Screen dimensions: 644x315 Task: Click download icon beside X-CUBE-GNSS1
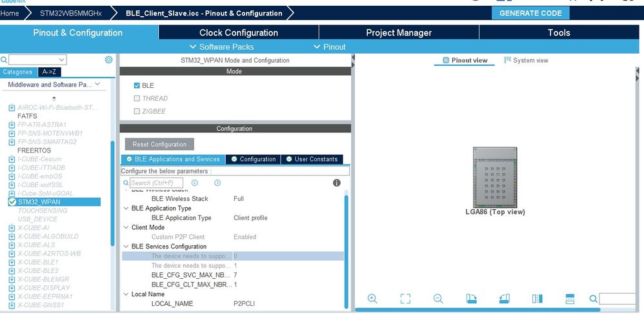coord(12,305)
